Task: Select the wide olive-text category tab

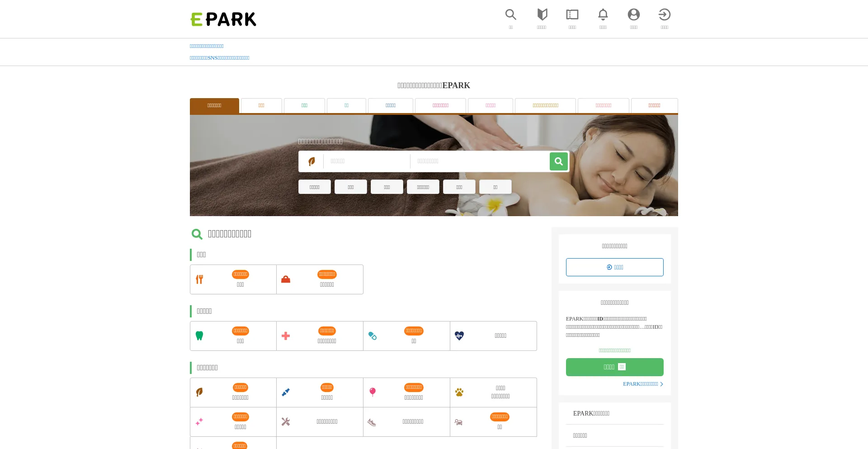Action: click(x=545, y=105)
